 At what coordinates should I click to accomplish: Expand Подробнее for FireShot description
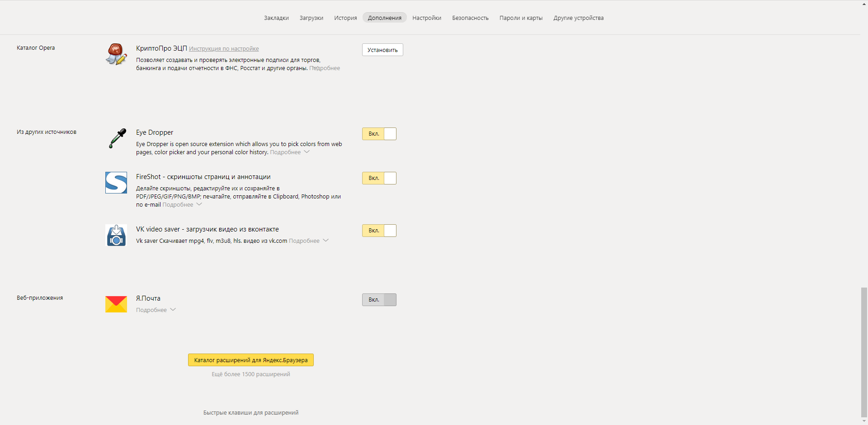click(182, 205)
